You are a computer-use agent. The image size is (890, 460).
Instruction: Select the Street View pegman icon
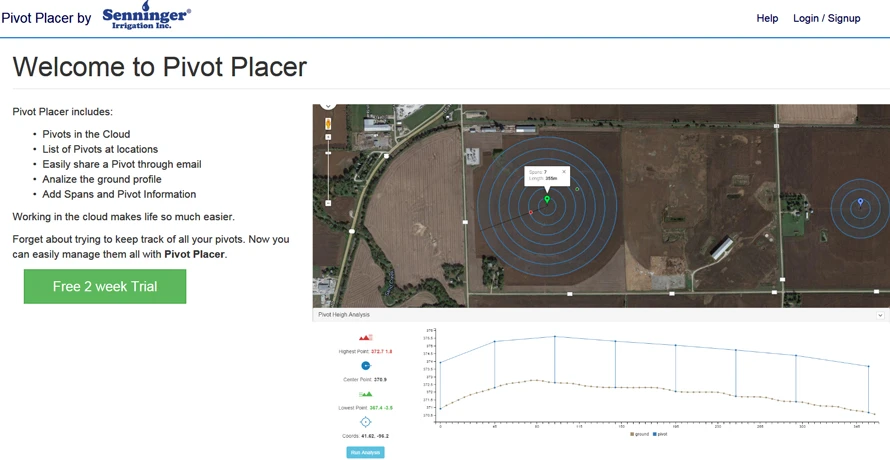328,124
